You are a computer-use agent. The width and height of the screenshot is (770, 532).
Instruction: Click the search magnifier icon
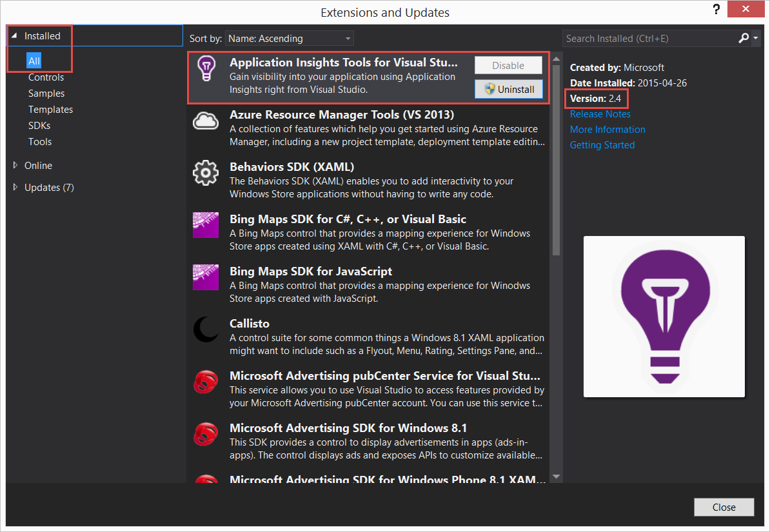pos(744,38)
